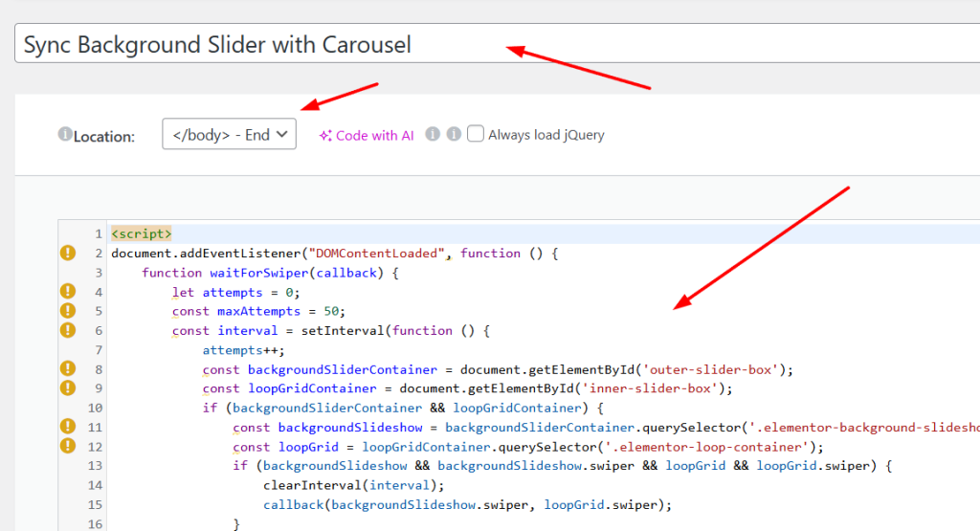Click the opening <script> tag
980x531 pixels.
pyautogui.click(x=142, y=234)
